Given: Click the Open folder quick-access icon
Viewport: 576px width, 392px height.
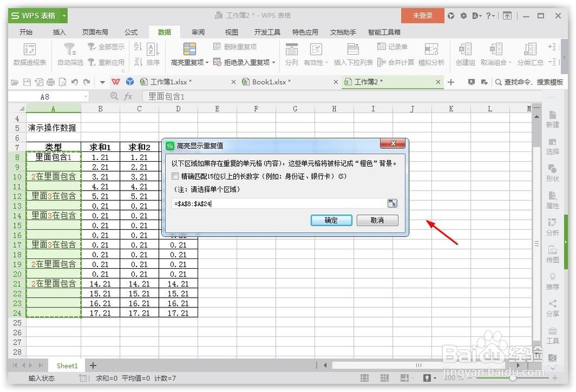Looking at the screenshot, I should [x=15, y=82].
